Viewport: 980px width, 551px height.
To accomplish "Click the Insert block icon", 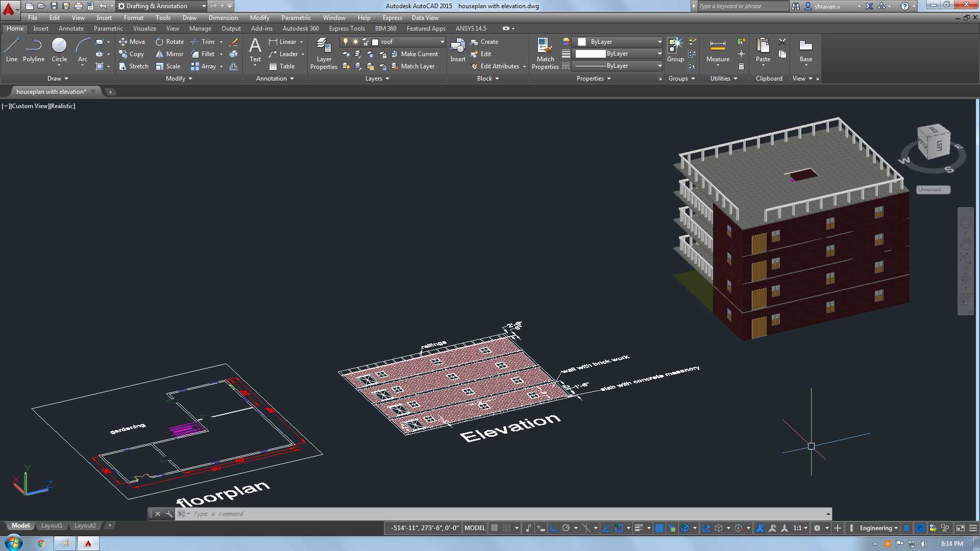I will (457, 50).
